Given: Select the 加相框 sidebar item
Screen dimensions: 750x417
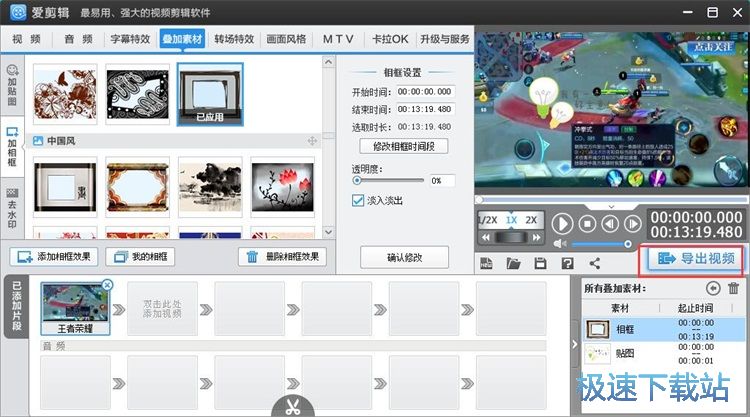Looking at the screenshot, I should [12, 147].
